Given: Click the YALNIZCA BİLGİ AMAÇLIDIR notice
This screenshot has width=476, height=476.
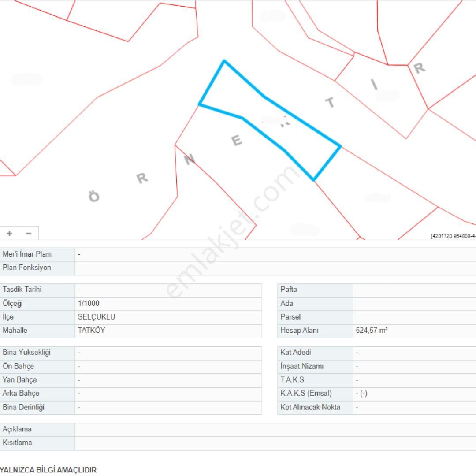Looking at the screenshot, I should (x=48, y=470).
